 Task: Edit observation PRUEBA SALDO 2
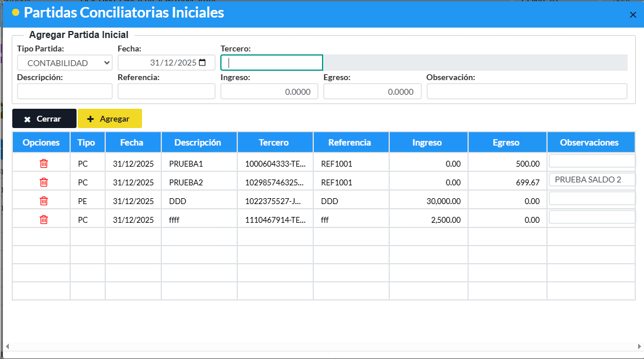point(592,179)
